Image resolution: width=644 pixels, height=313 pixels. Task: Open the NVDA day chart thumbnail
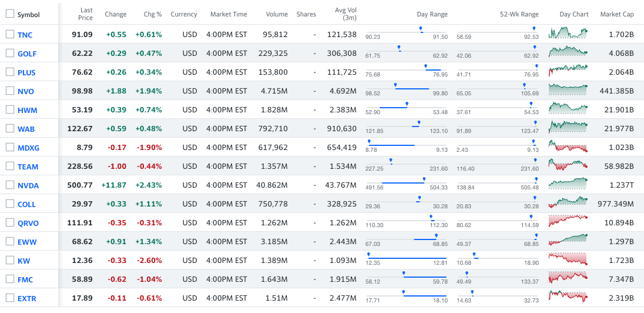(x=568, y=184)
